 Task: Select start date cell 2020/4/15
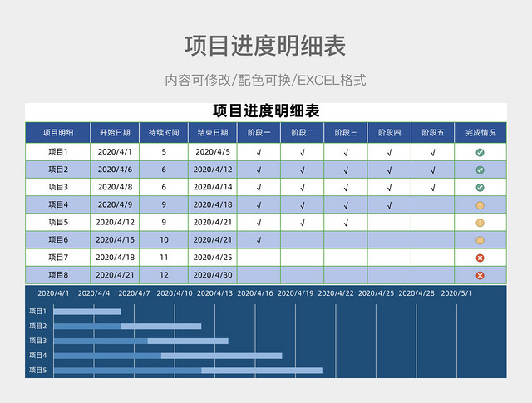pos(115,240)
